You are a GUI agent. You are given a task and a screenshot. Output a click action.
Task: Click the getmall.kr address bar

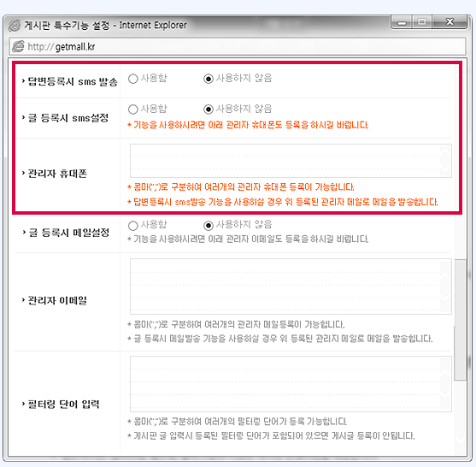coord(238,46)
